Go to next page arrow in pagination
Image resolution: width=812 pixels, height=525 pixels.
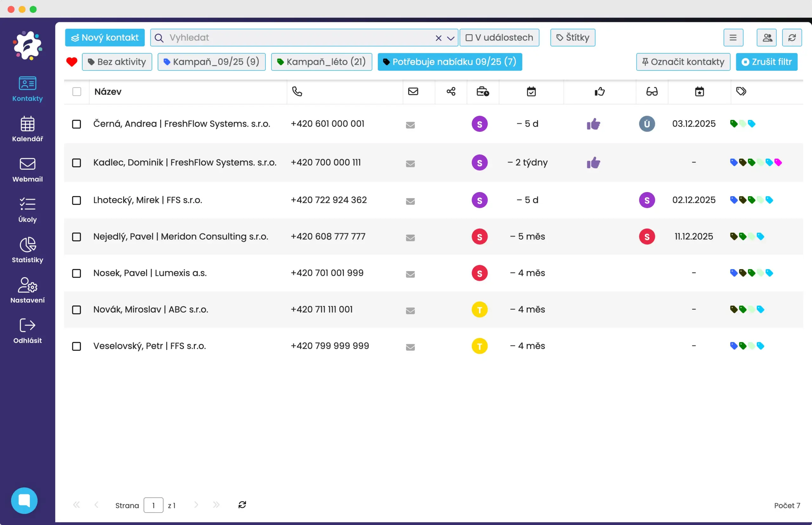tap(196, 505)
